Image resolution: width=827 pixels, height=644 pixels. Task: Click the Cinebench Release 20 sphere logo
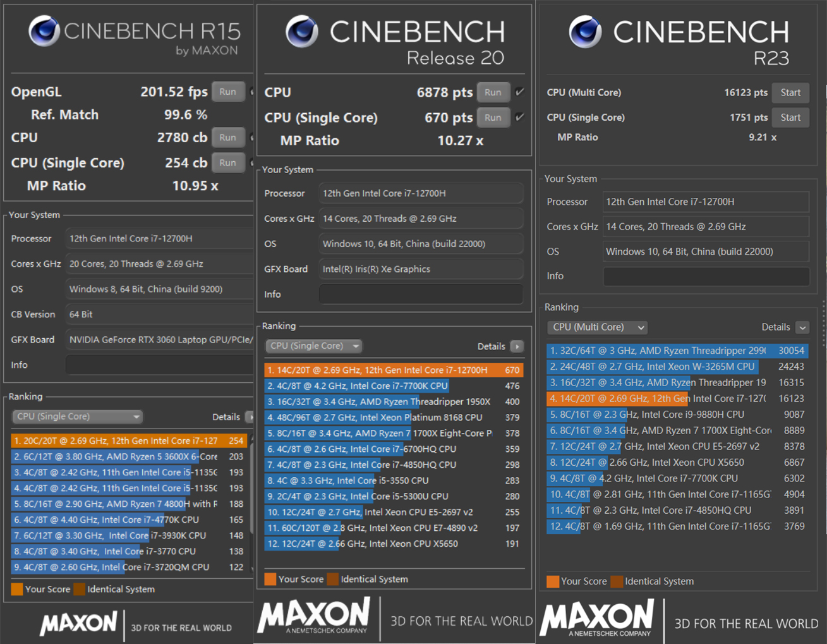point(302,32)
